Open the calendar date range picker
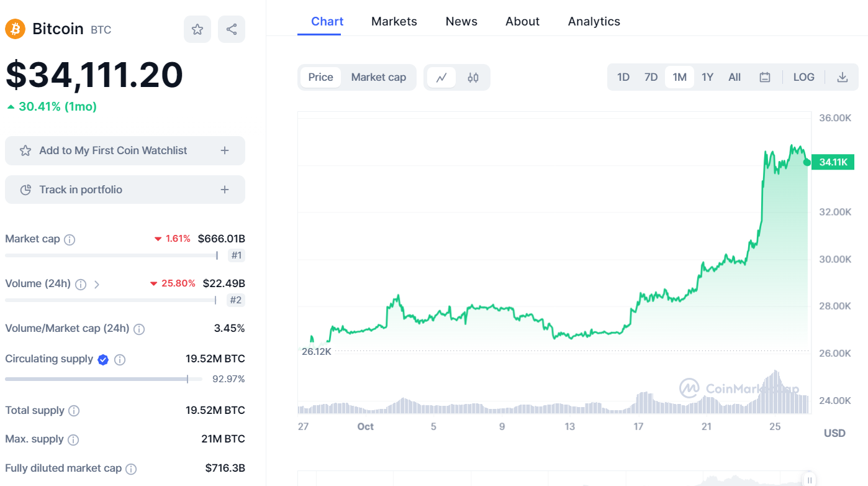The width and height of the screenshot is (868, 486). point(765,78)
